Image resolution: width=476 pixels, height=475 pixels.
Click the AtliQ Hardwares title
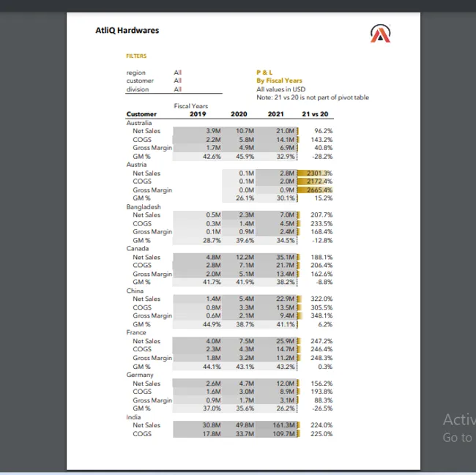(x=127, y=30)
